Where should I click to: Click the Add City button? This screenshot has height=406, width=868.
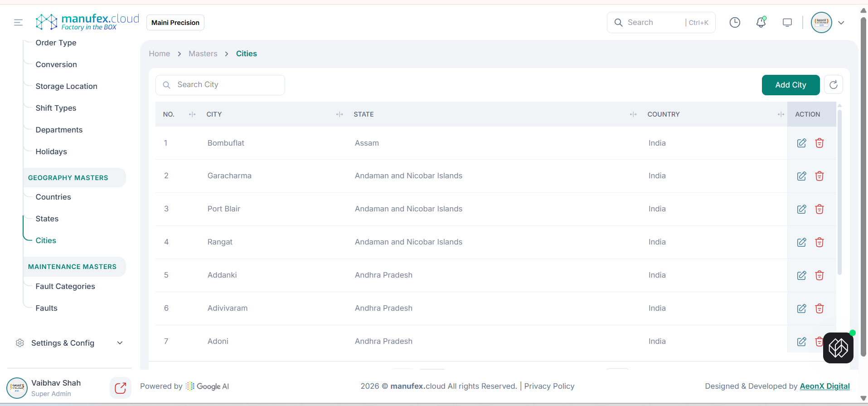click(790, 85)
